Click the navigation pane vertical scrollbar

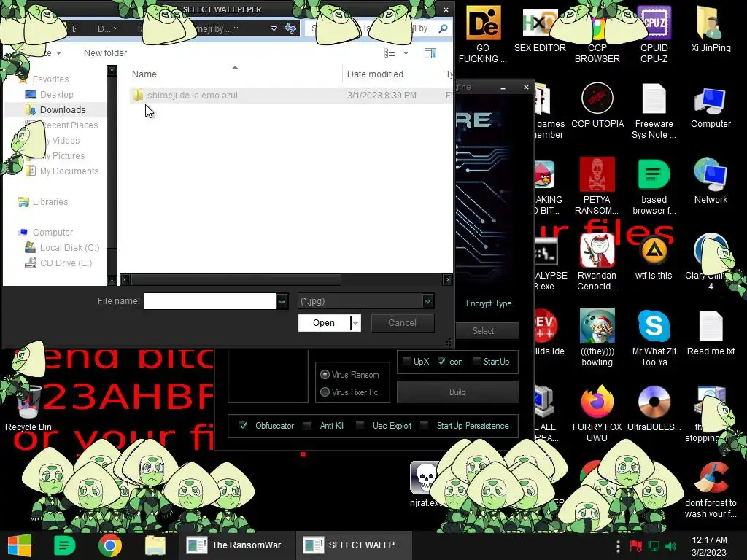coord(112,162)
